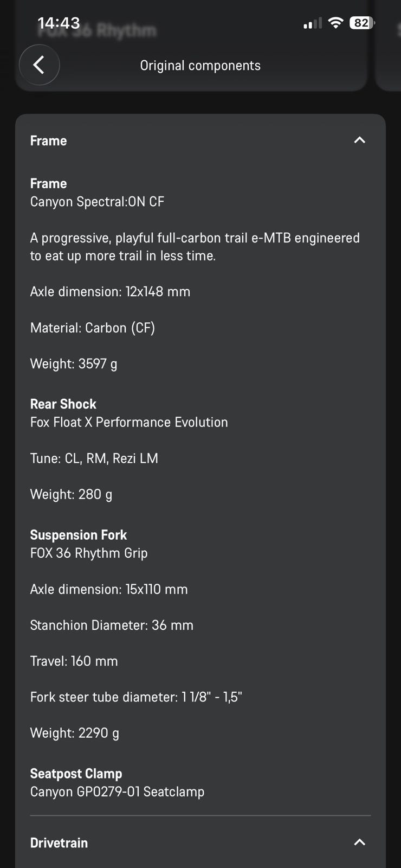401x868 pixels.
Task: Tap the Seatpost Clamp heading
Action: pos(76,774)
